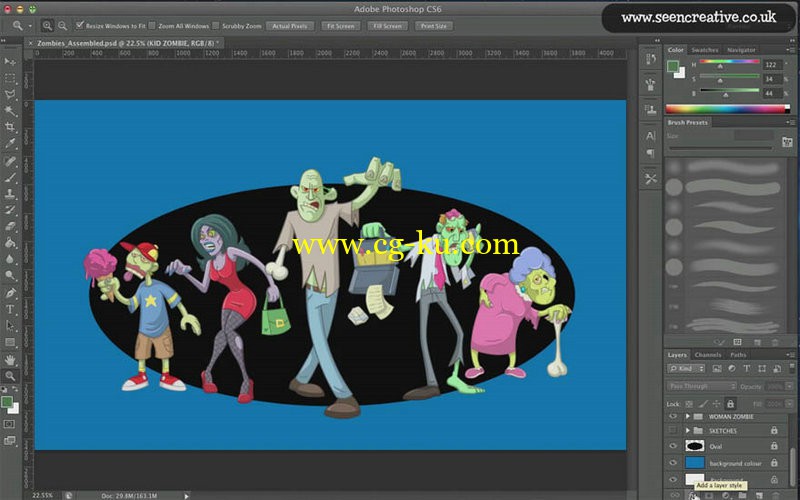This screenshot has width=800, height=500.
Task: Open the Opacity slider dropdown
Action: pyautogui.click(x=789, y=386)
